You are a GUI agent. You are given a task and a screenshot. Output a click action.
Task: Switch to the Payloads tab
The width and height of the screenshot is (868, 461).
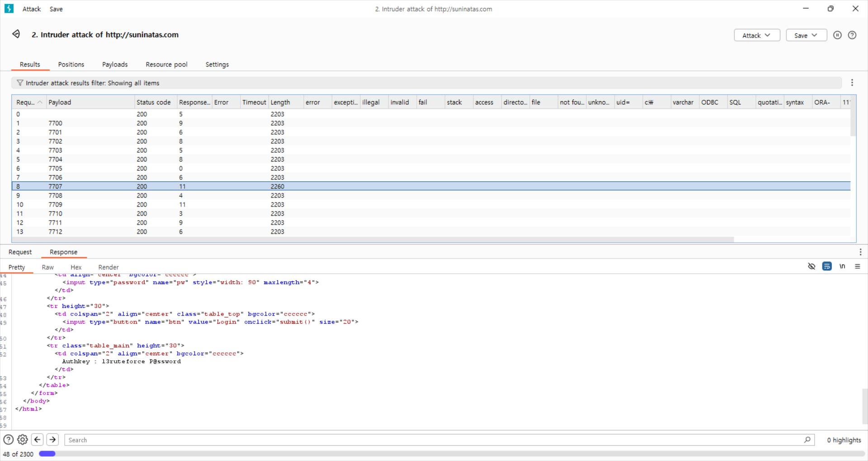pyautogui.click(x=115, y=64)
